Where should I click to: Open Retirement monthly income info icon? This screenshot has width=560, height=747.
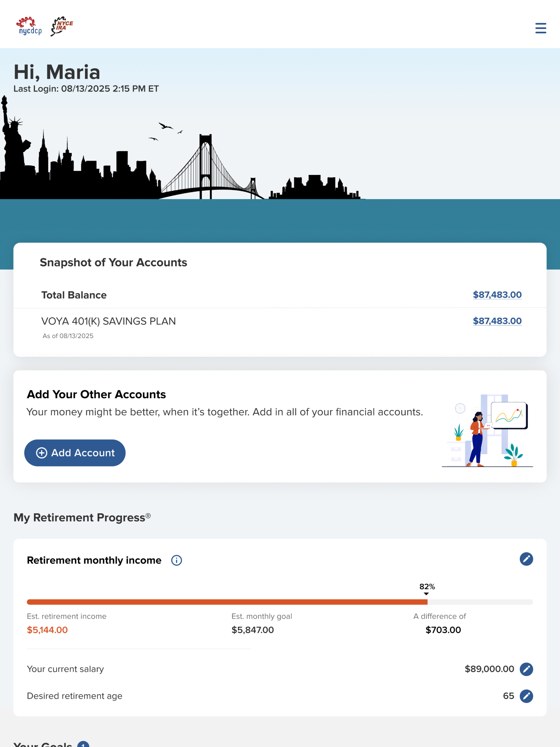[176, 560]
